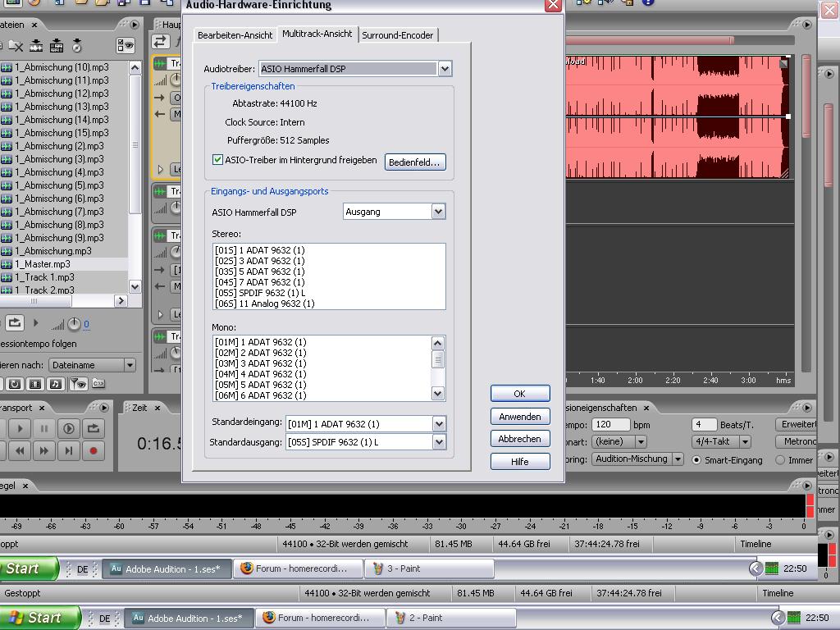Click the main panel inputs/outputs arrows icon
The width and height of the screenshot is (840, 630).
coord(160,41)
